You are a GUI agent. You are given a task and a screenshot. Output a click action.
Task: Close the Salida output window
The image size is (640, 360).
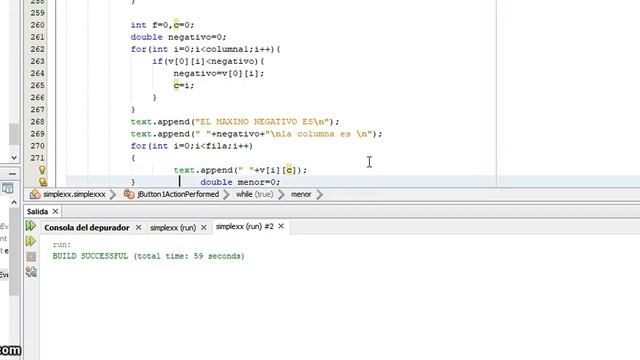click(x=55, y=211)
